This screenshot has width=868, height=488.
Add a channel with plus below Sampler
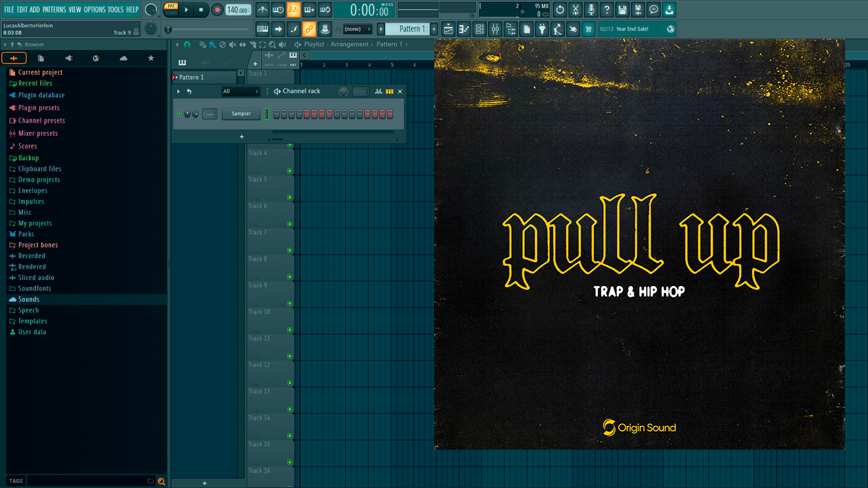pos(241,137)
